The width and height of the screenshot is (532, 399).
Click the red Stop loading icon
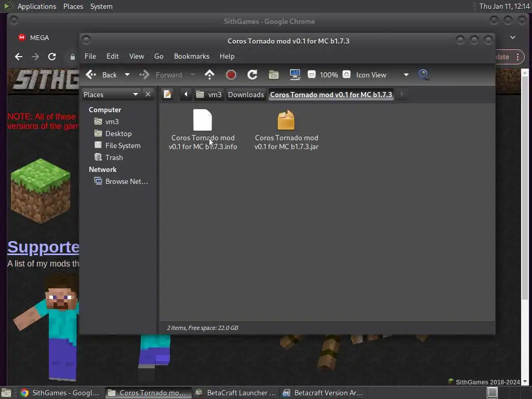231,75
